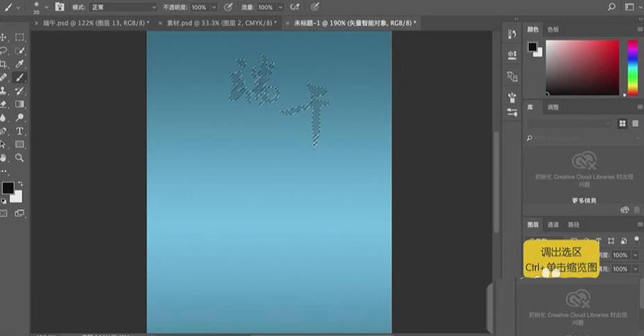Click the 更多信息 link in Libraries panel
This screenshot has height=336, width=644.
(584, 200)
